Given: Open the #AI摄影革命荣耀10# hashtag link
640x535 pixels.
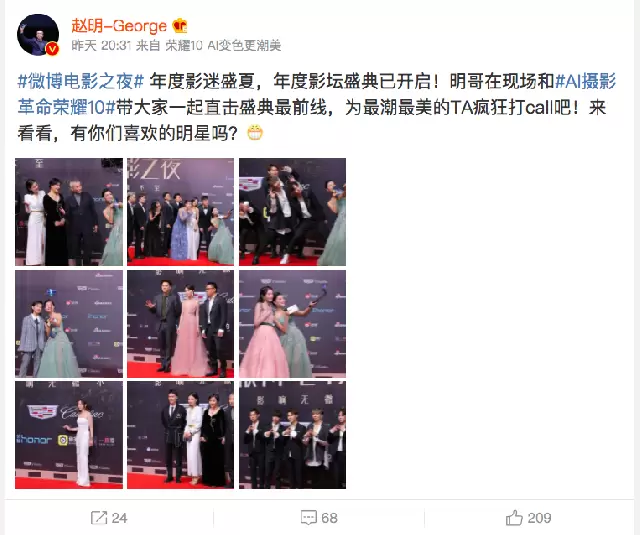Looking at the screenshot, I should [x=317, y=94].
